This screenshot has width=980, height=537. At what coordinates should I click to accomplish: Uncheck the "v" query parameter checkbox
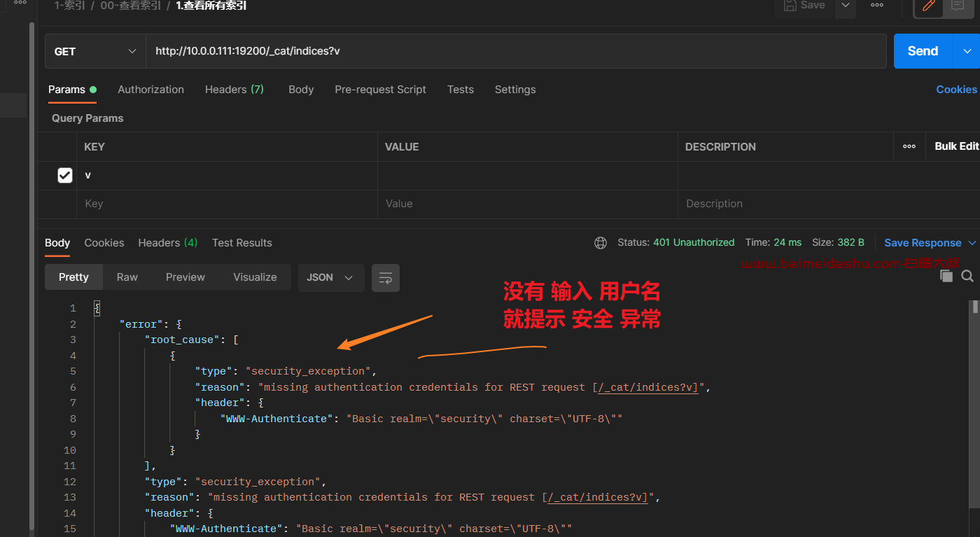[x=65, y=175]
